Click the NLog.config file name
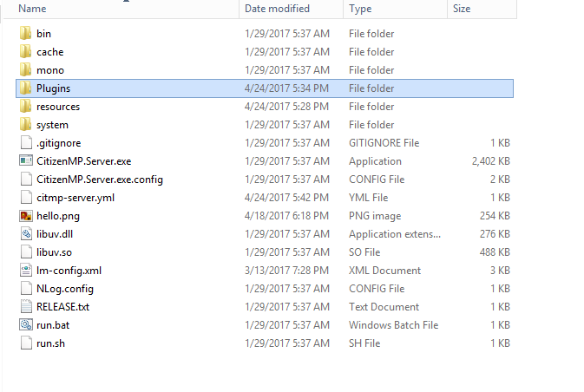The width and height of the screenshot is (584, 392). (x=65, y=289)
